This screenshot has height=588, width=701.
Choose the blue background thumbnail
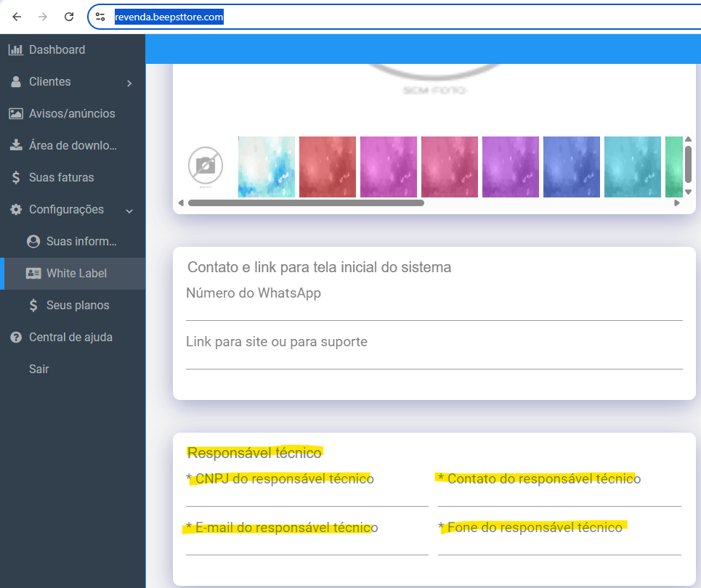572,167
